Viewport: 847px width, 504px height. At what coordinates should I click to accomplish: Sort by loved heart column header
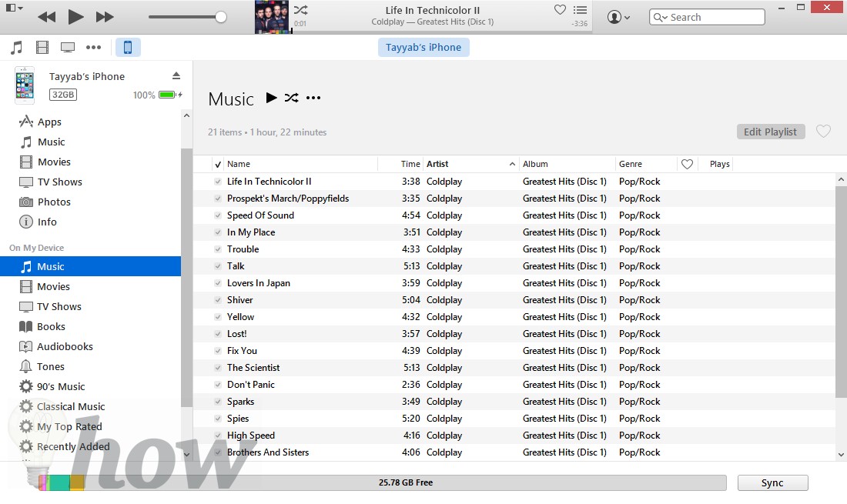click(x=687, y=164)
